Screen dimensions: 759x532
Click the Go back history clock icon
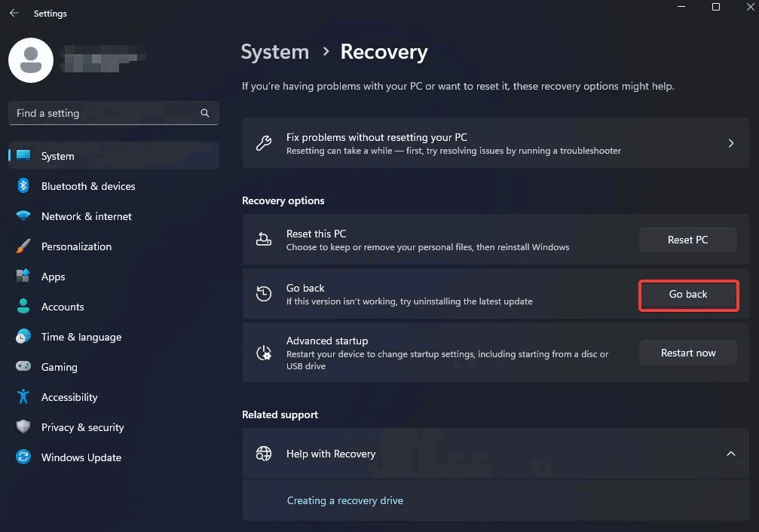(264, 293)
